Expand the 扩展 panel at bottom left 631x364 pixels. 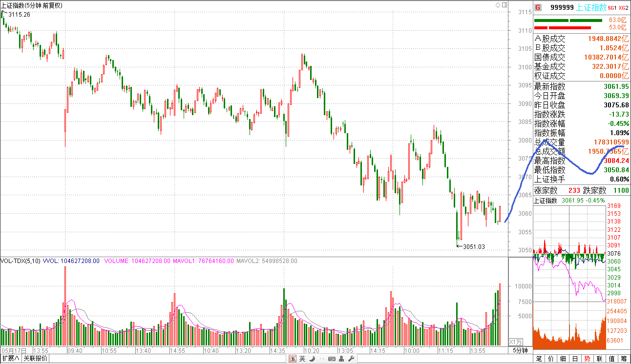[x=11, y=359]
